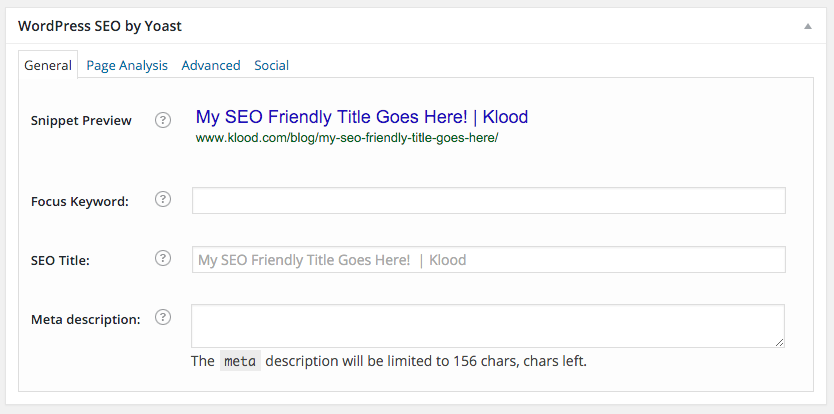Image resolution: width=834 pixels, height=414 pixels.
Task: Open SEO Title help question mark
Action: coord(163,259)
